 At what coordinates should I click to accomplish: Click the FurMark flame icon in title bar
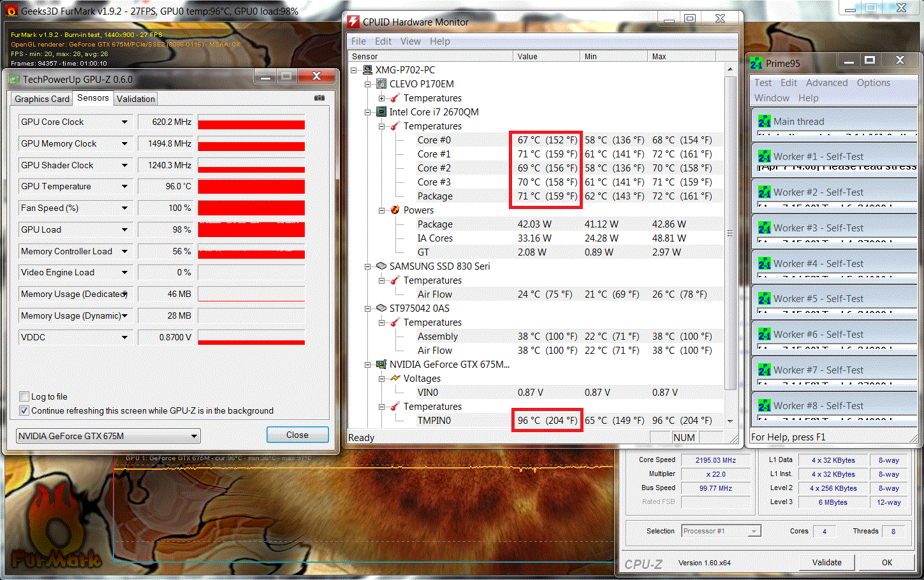click(11, 11)
